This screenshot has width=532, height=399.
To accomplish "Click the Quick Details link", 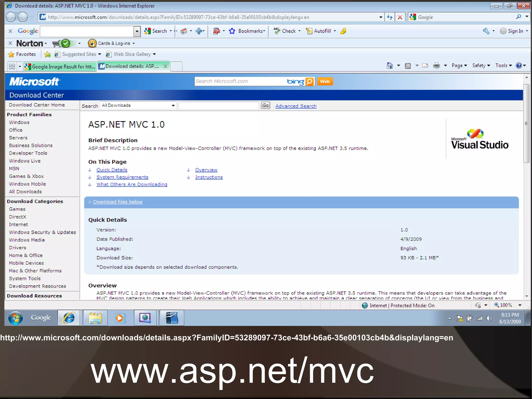I will pyautogui.click(x=112, y=170).
